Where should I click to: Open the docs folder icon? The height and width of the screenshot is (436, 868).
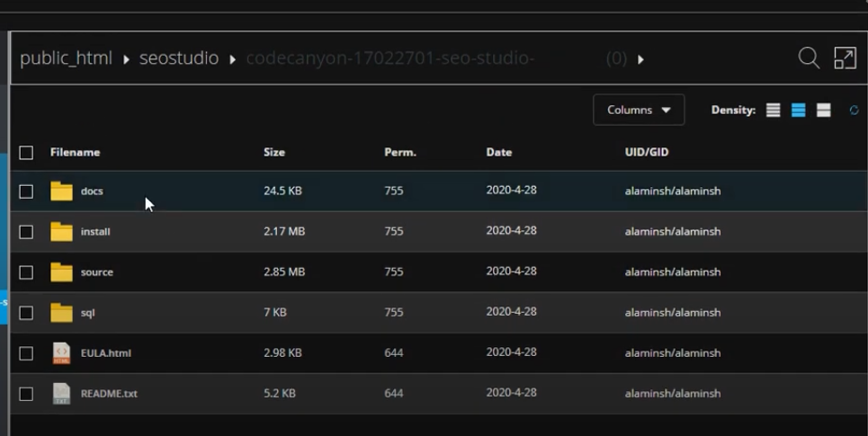coord(61,191)
